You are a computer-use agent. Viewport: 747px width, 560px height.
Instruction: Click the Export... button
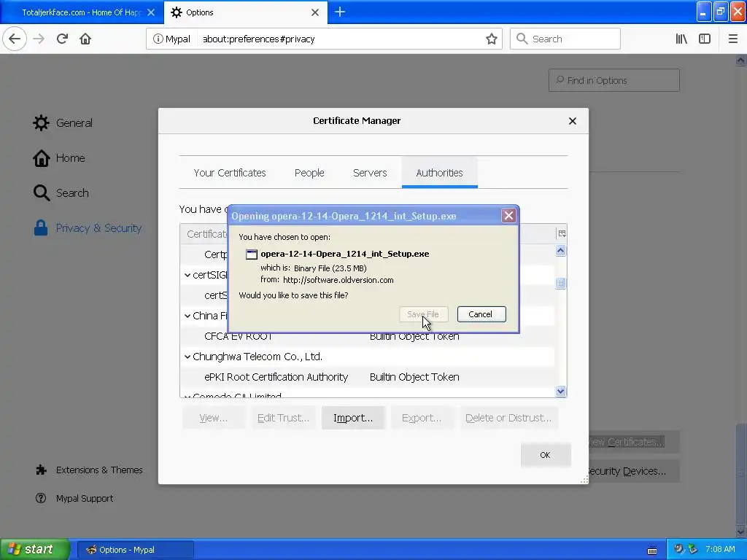tap(422, 418)
